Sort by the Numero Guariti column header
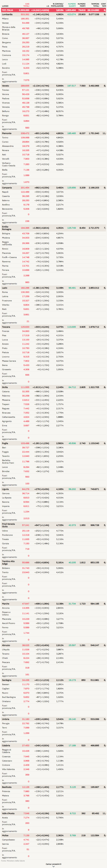Screen dimensions: 107x868 [72, 5]
